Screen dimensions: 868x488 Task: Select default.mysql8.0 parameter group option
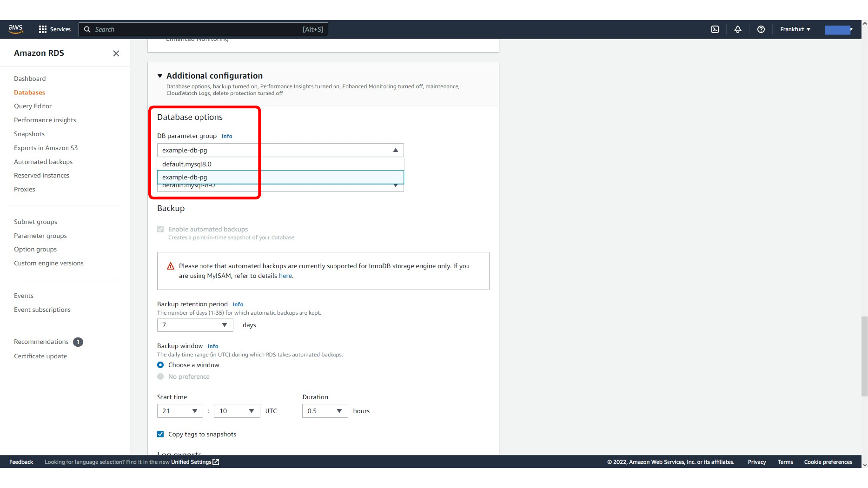(280, 164)
